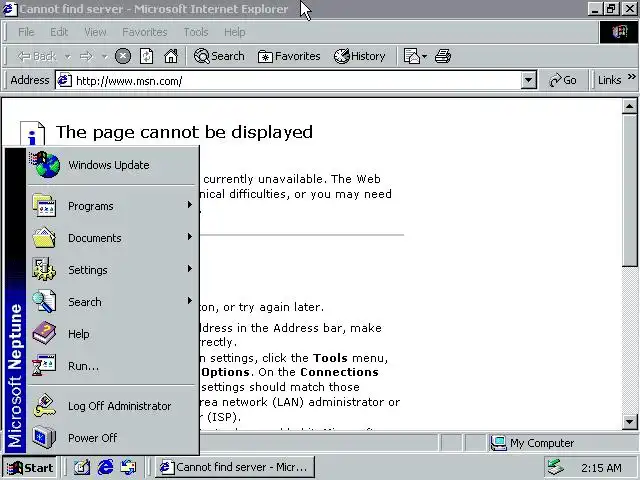Click the vertical scrollbar thumb
The width and height of the screenshot is (640, 480).
pos(629,191)
